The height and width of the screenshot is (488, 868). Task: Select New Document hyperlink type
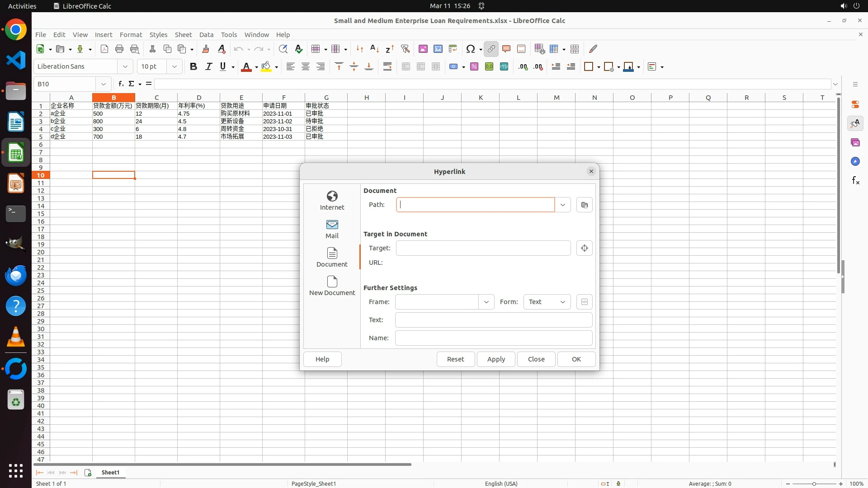[332, 286]
